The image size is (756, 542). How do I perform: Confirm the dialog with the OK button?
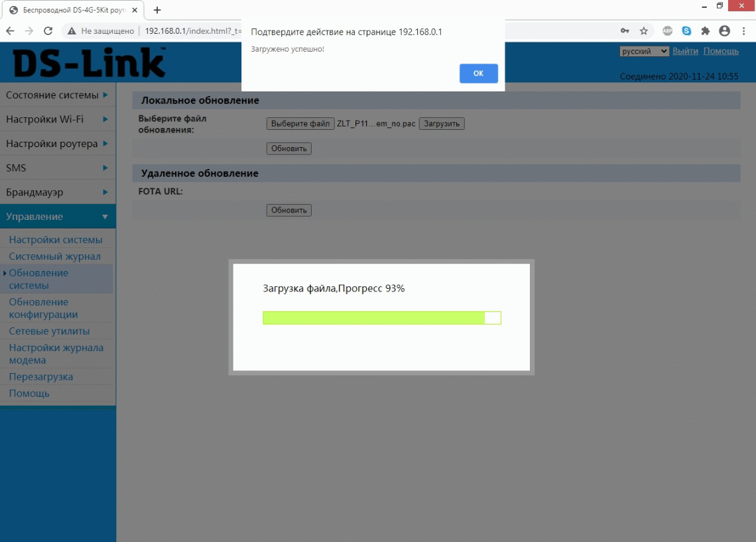pyautogui.click(x=478, y=74)
